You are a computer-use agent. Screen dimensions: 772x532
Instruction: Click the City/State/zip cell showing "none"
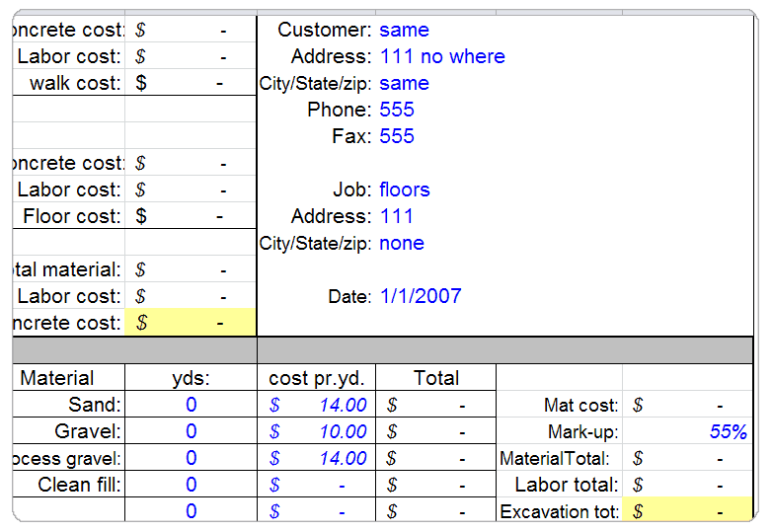tap(402, 243)
